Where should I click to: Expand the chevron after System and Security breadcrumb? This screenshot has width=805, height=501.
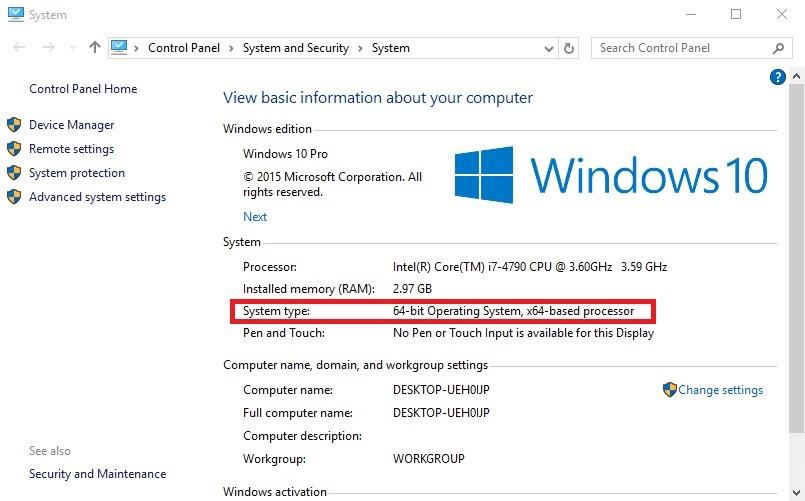click(x=360, y=48)
